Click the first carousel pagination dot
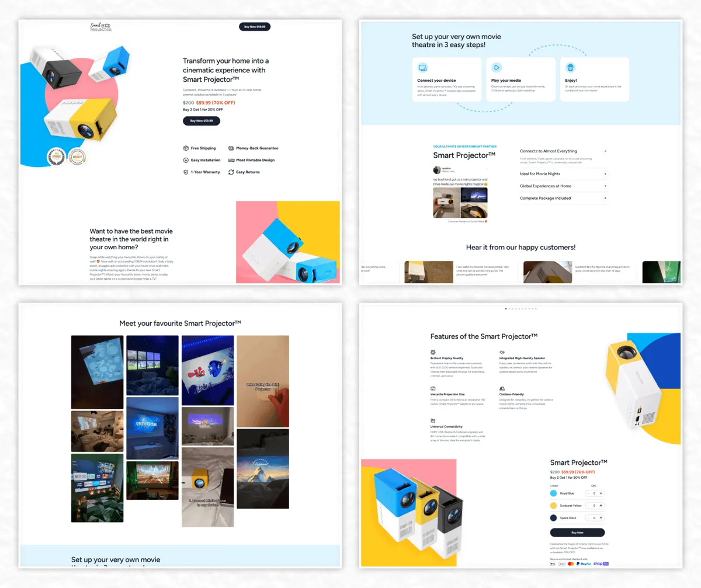The width and height of the screenshot is (701, 588). 506,308
